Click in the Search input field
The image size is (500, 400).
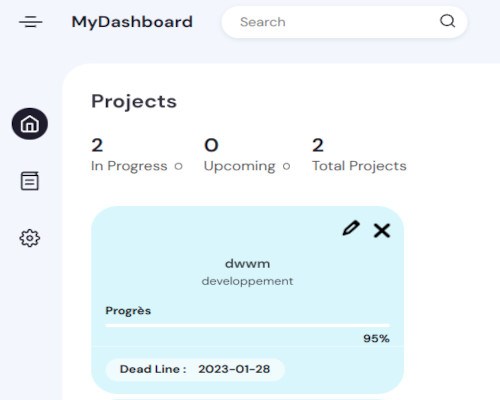(333, 22)
